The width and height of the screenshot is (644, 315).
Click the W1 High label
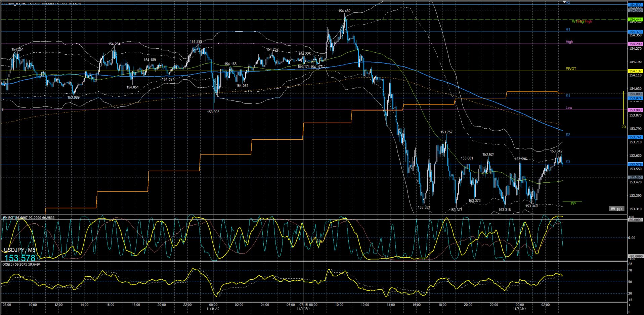coord(578,21)
